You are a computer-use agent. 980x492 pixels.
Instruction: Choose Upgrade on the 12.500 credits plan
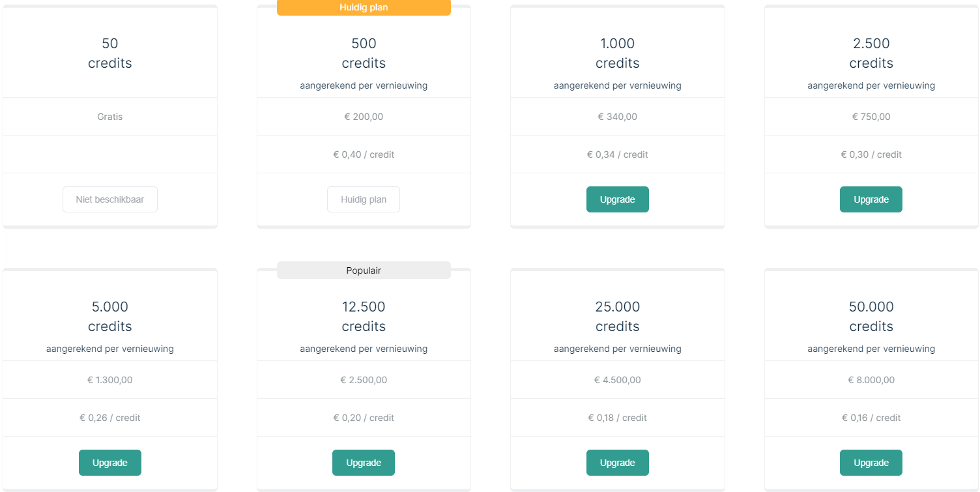[x=363, y=463]
